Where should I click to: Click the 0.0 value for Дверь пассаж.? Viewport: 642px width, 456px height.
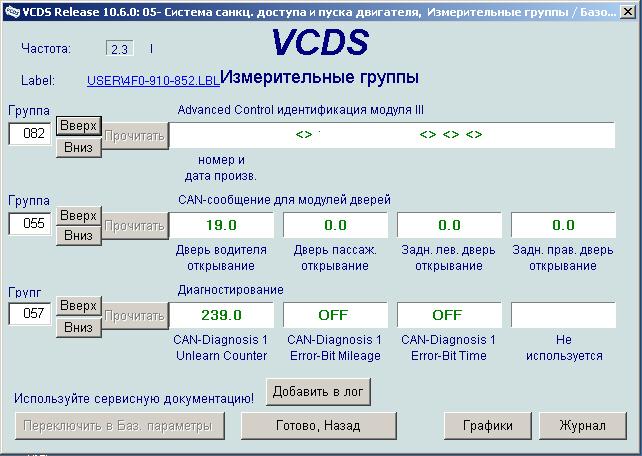[x=335, y=225]
